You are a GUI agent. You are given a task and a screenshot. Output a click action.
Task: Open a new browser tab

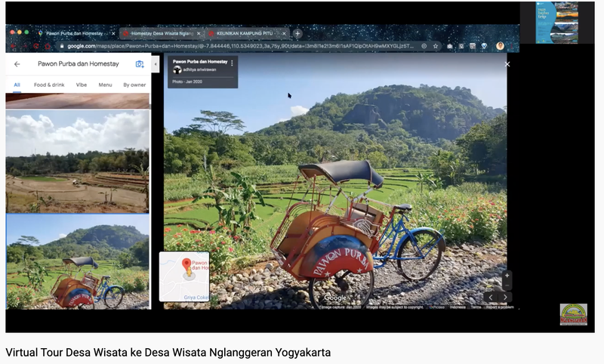(297, 33)
